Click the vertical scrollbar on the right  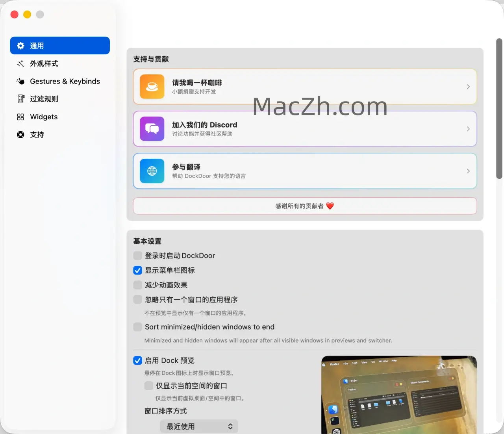499,109
